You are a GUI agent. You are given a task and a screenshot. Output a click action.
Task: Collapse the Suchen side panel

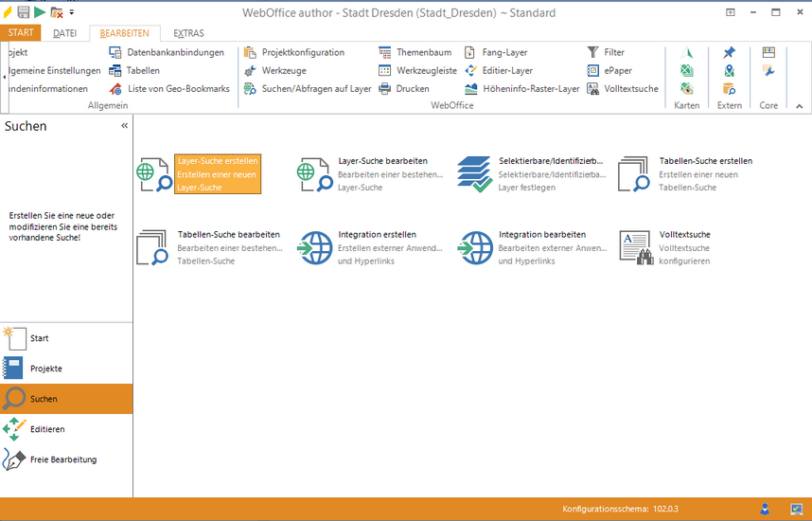(x=124, y=125)
